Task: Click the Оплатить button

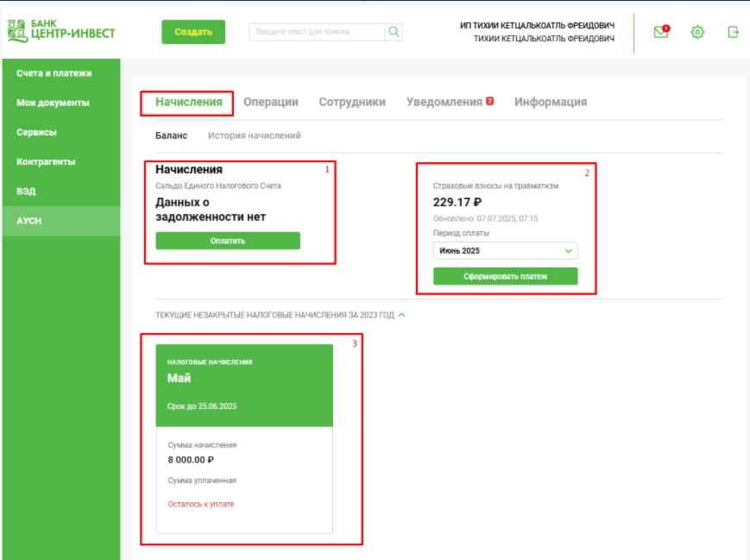Action: point(228,241)
